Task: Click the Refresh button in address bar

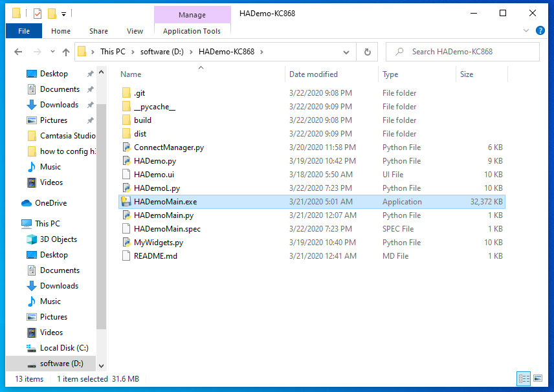Action: coord(368,52)
